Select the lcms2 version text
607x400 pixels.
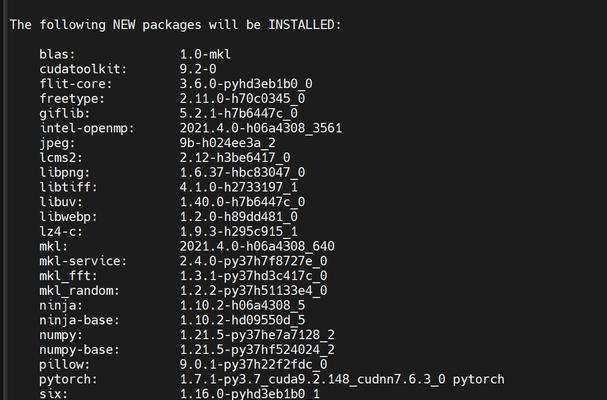pos(235,158)
